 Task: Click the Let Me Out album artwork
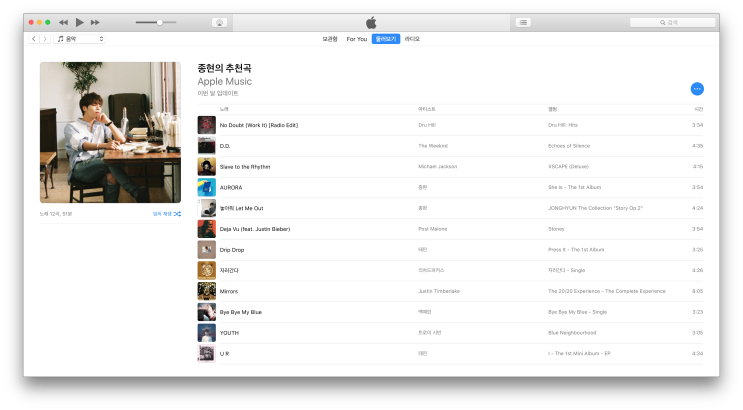[207, 208]
